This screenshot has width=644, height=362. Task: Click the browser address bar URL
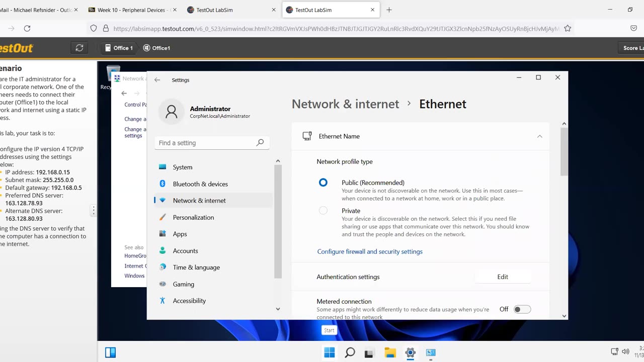coord(336,29)
